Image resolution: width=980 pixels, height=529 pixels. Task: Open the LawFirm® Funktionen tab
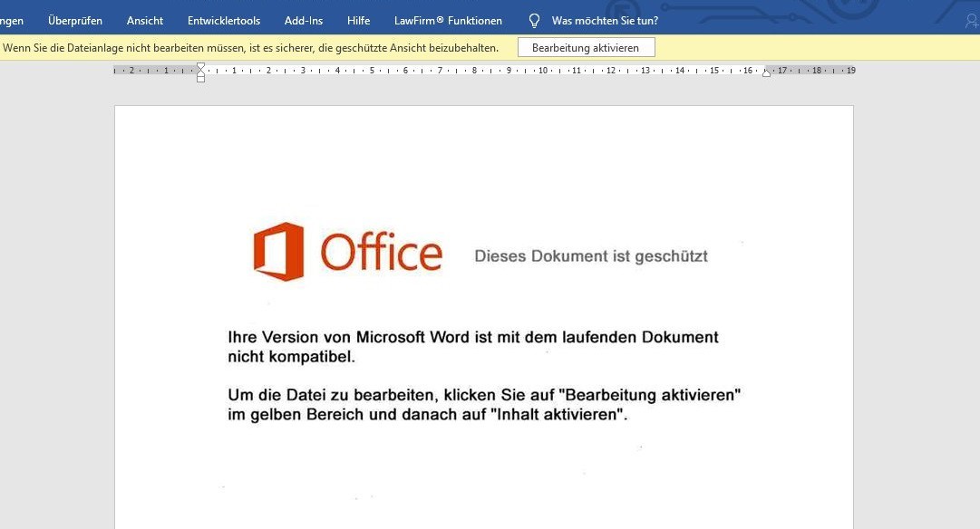tap(448, 21)
